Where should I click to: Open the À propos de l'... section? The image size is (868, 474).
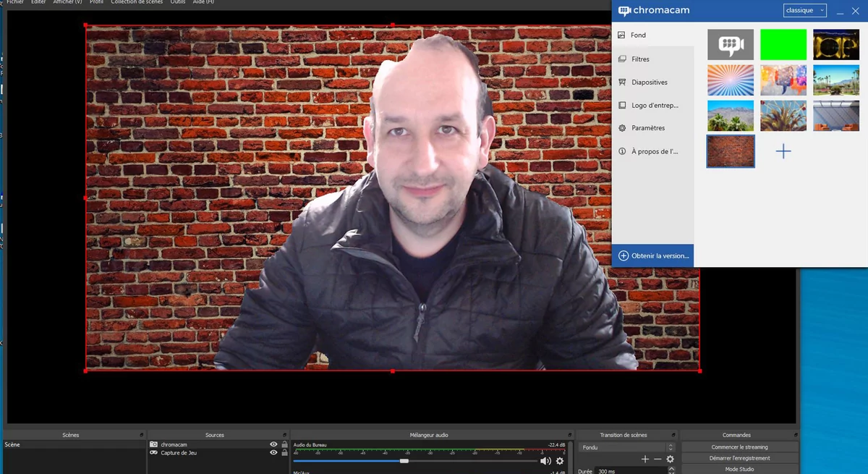click(652, 151)
